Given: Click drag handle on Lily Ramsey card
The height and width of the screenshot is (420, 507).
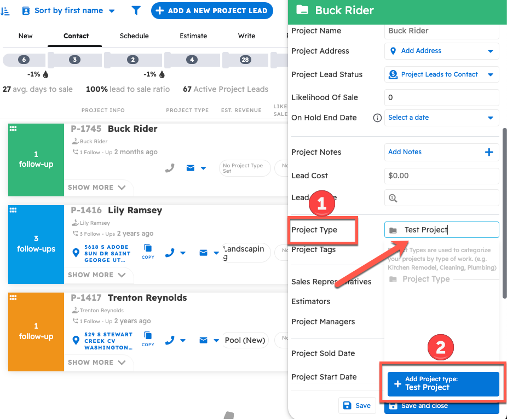Looking at the screenshot, I should click(13, 210).
